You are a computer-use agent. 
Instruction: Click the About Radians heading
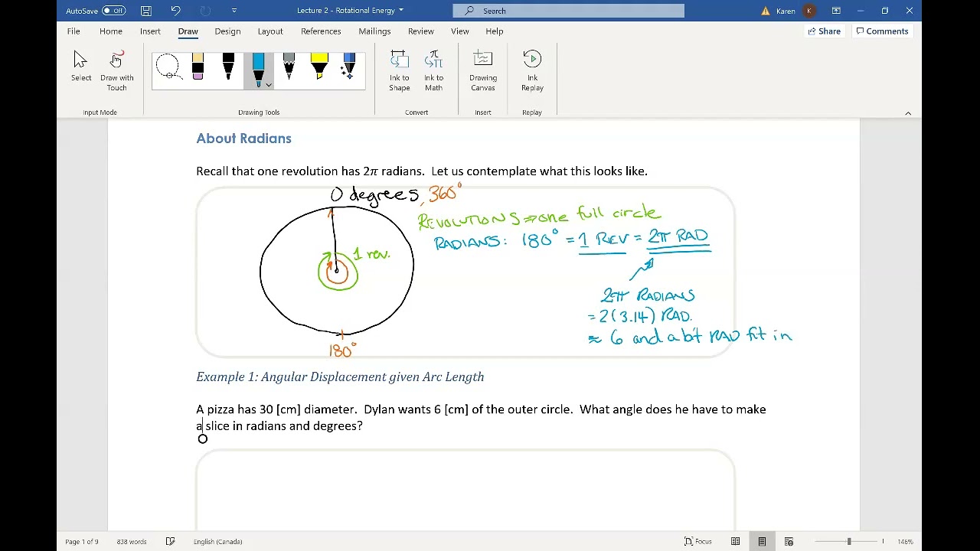pos(243,139)
